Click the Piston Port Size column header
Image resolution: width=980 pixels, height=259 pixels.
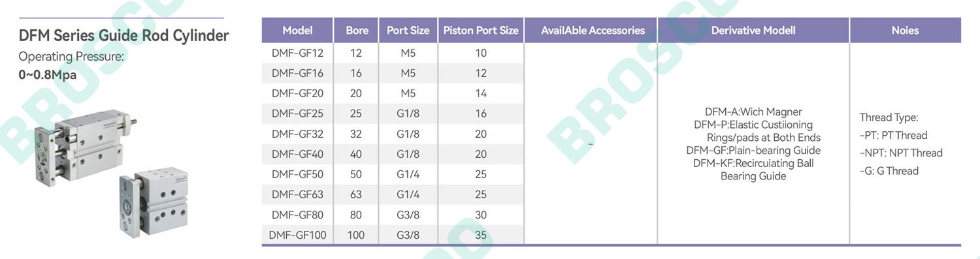tap(481, 30)
